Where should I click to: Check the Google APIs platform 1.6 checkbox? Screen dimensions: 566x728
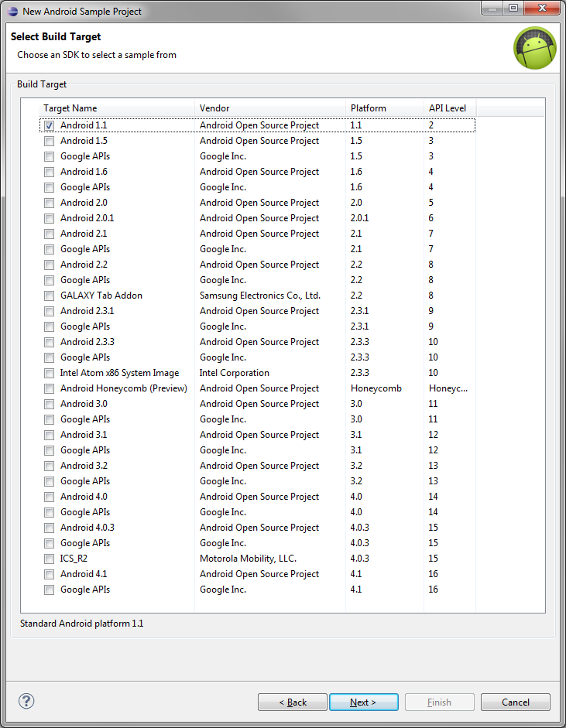(x=50, y=187)
